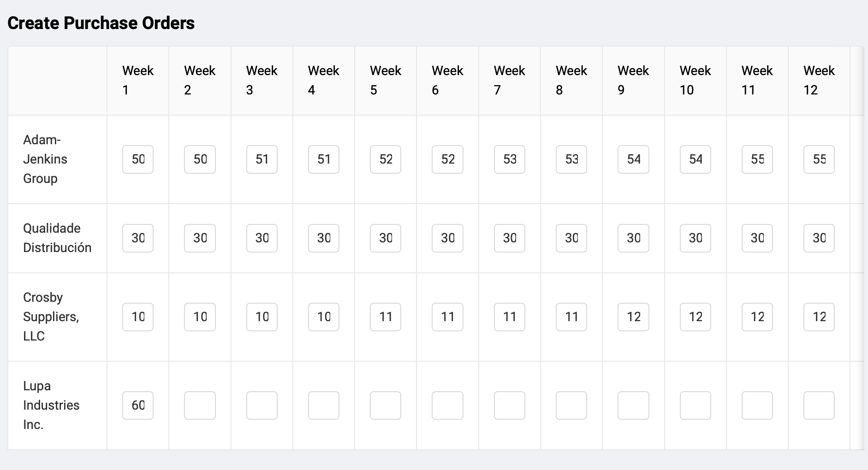Image resolution: width=868 pixels, height=470 pixels.
Task: Click Lupa Industries empty Week 12 input
Action: tap(819, 405)
